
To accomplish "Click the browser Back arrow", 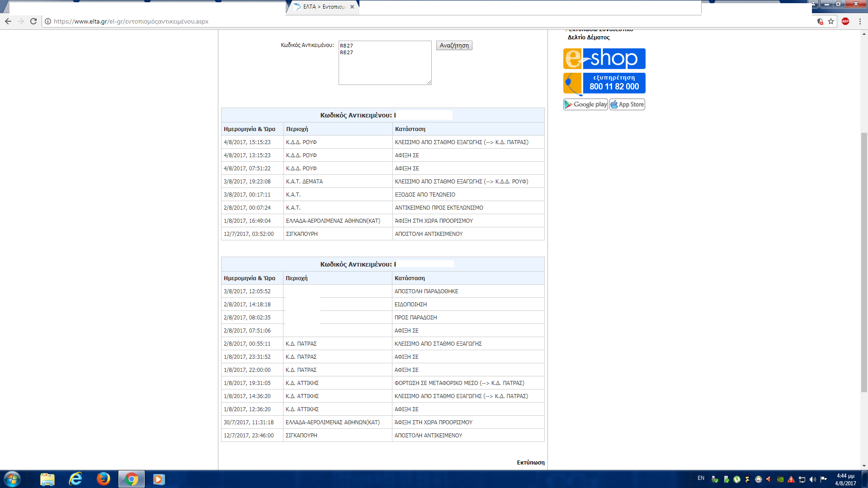I will click(x=8, y=21).
